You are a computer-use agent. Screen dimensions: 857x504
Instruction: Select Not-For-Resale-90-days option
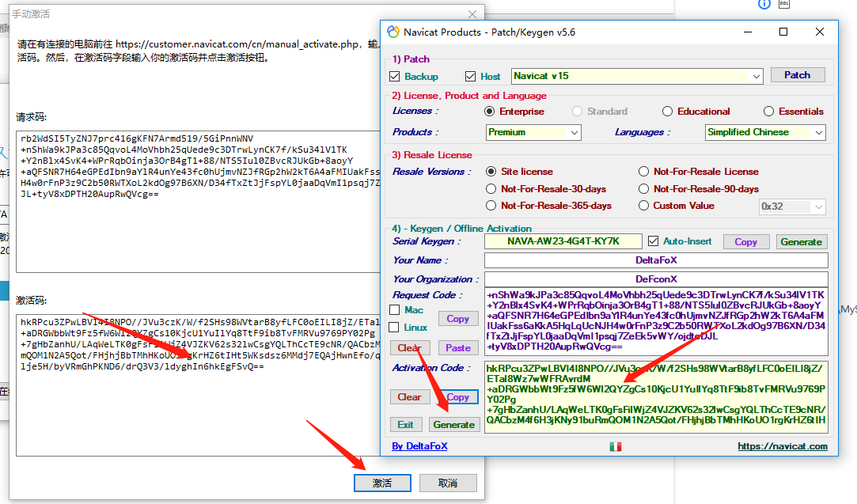[644, 189]
